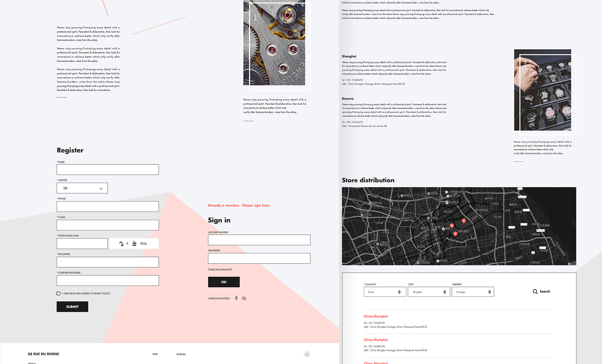Screen dimensions: 602x364
Task: Check the privacy policy agreement box
Action: 58,293
